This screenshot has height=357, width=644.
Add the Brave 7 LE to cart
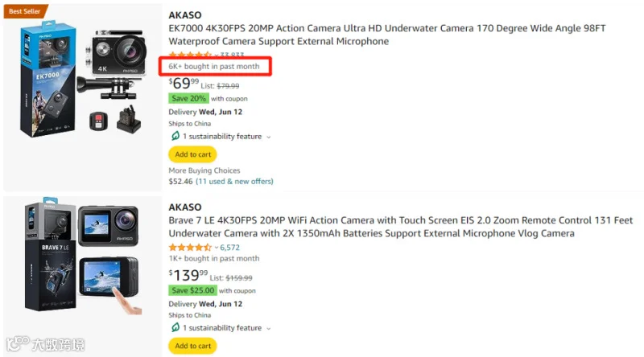(192, 346)
